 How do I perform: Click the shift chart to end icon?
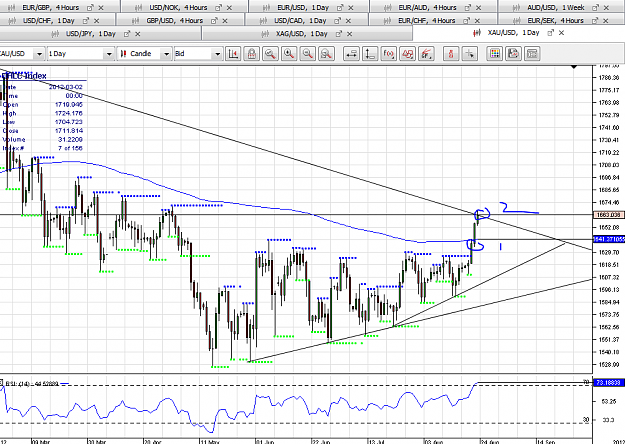[233, 53]
